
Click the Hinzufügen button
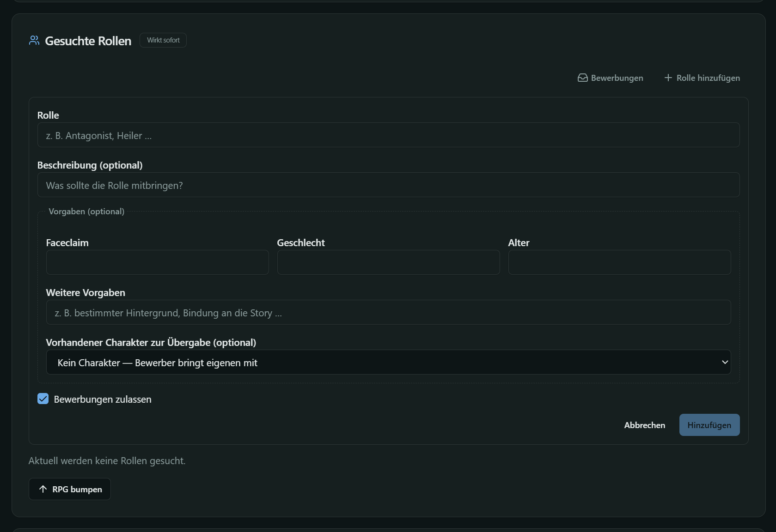tap(709, 425)
